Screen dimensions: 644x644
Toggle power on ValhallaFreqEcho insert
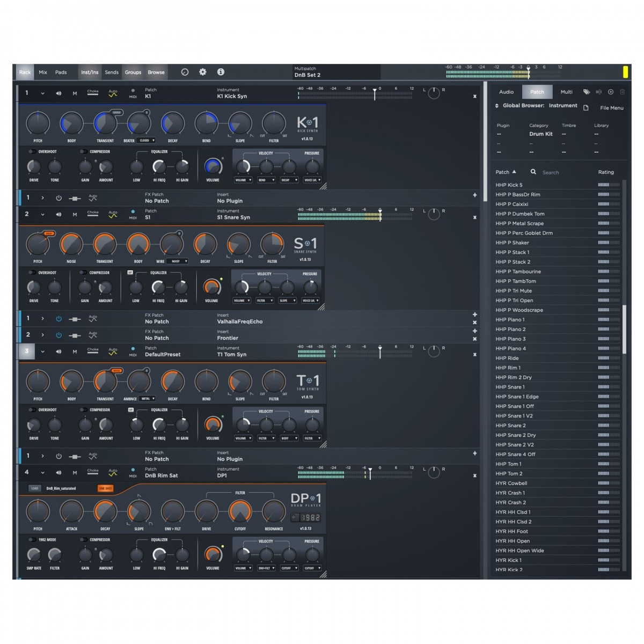click(58, 319)
